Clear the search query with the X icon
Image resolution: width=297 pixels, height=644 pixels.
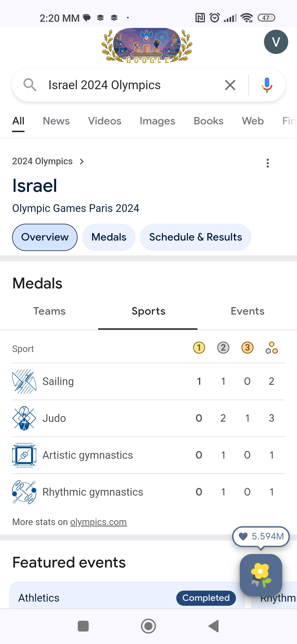pos(230,85)
